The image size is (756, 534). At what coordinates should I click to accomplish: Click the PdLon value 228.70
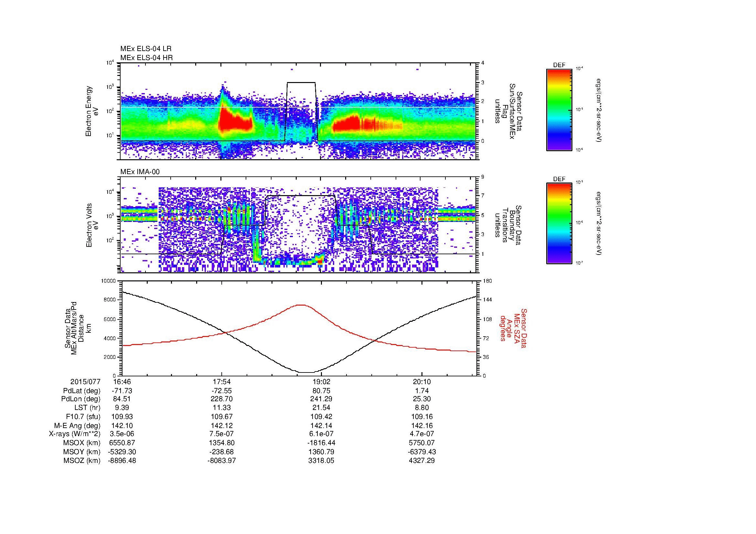click(x=222, y=399)
